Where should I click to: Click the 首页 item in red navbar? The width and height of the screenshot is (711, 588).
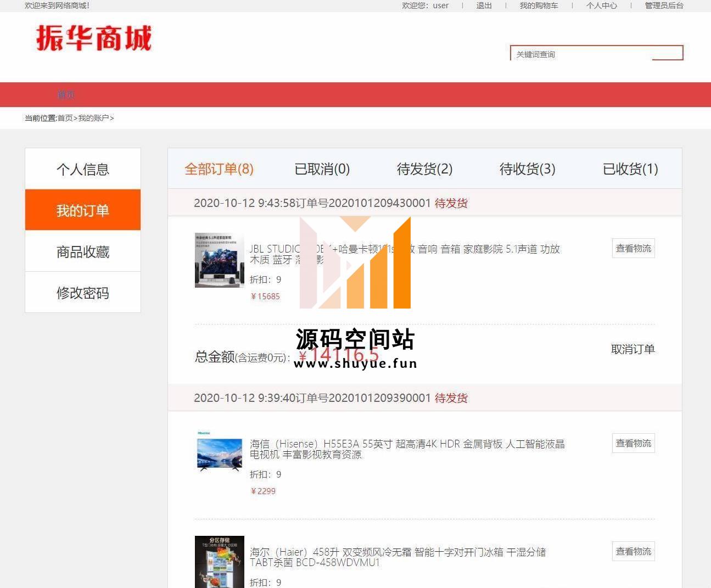[66, 94]
